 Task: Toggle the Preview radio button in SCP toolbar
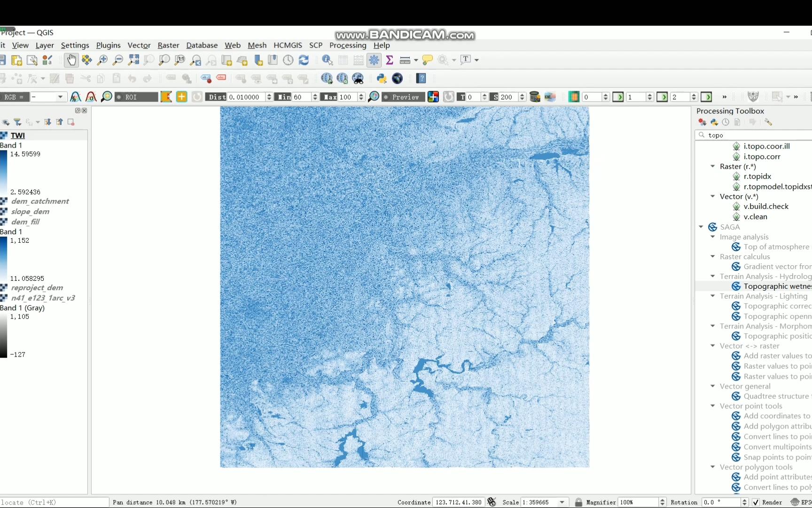tap(386, 97)
